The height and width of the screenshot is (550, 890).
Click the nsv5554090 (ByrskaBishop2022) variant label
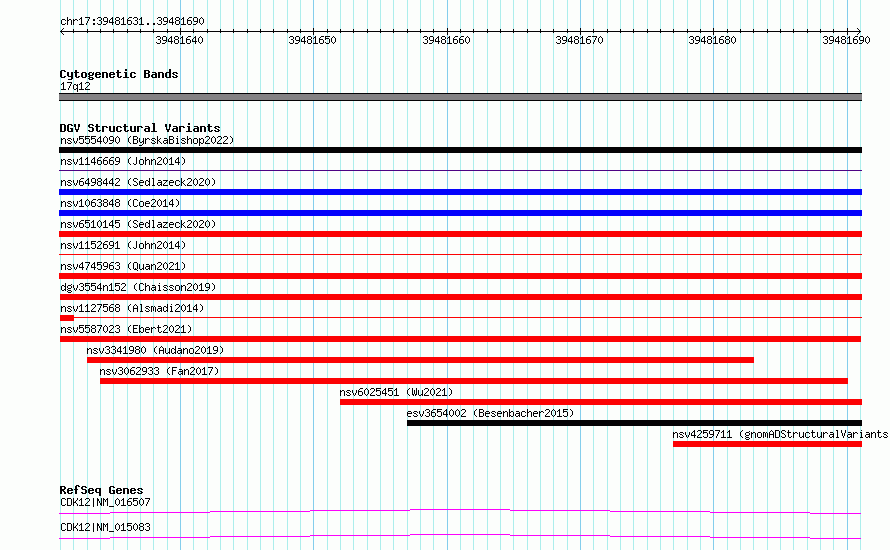point(147,140)
